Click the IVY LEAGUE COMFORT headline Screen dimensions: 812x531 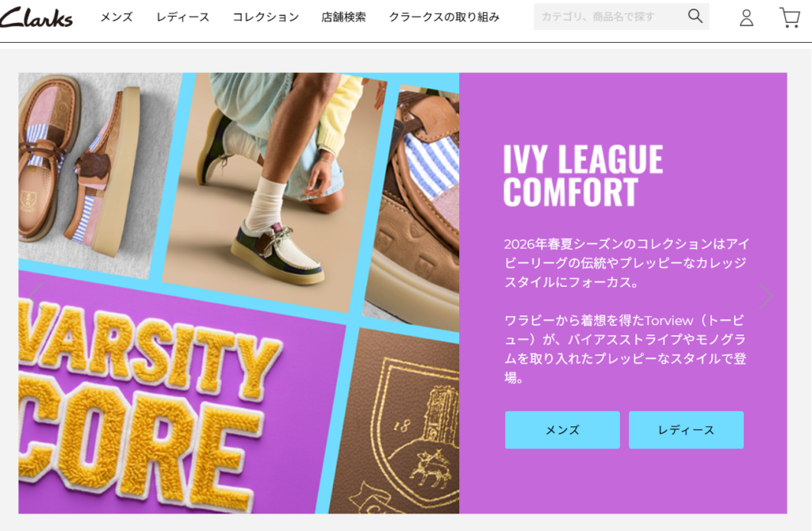[x=583, y=175]
